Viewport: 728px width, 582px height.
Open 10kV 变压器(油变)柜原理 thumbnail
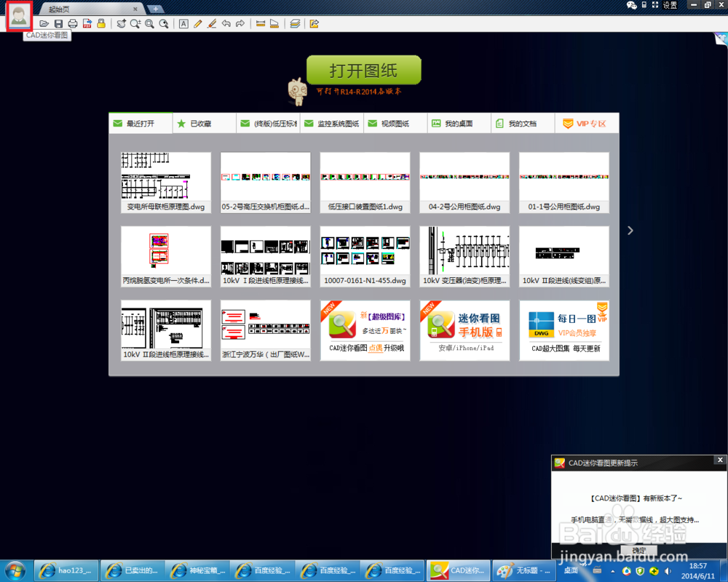pos(464,256)
